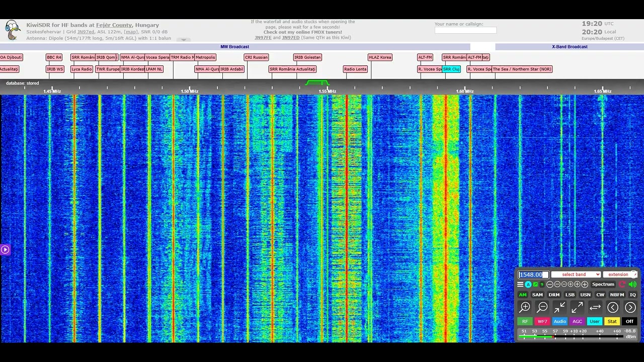This screenshot has width=644, height=362.
Task: Click the KiwiSDR bird logo
Action: pyautogui.click(x=13, y=30)
